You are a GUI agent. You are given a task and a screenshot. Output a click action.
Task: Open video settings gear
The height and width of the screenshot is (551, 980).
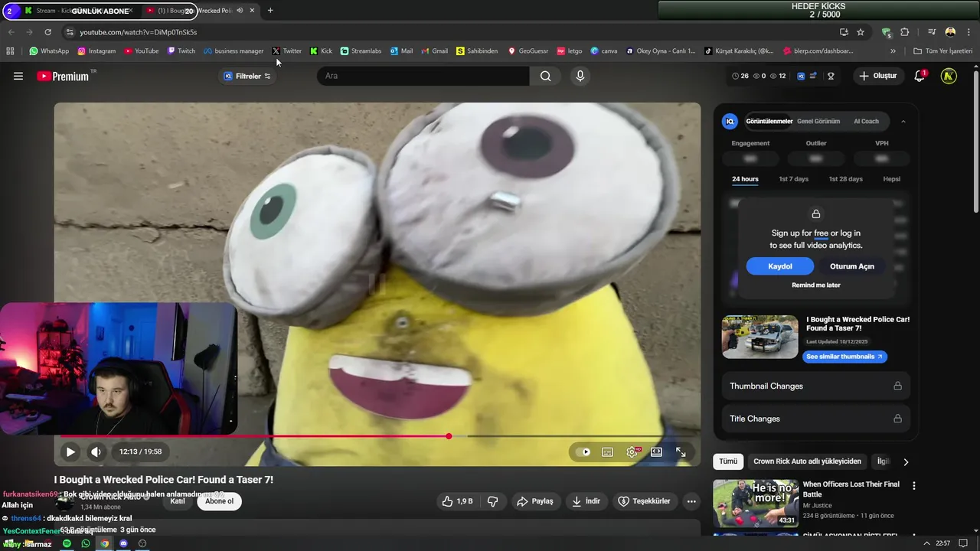tap(632, 452)
